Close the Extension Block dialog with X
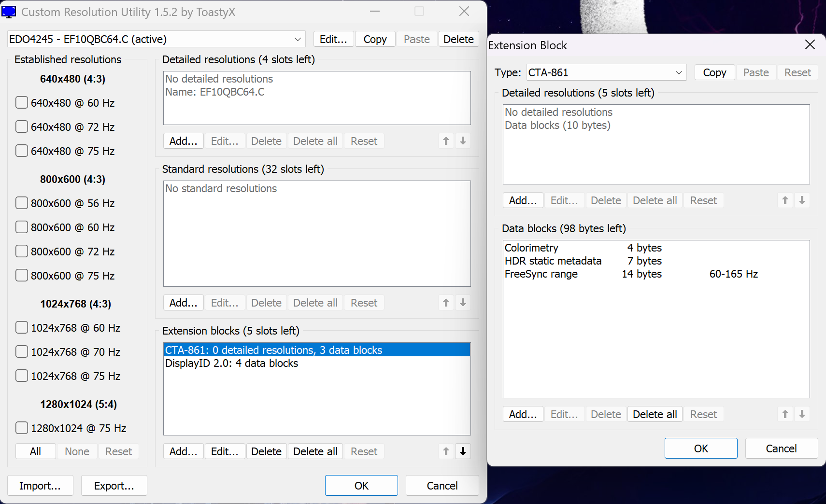The width and height of the screenshot is (826, 504). point(810,45)
